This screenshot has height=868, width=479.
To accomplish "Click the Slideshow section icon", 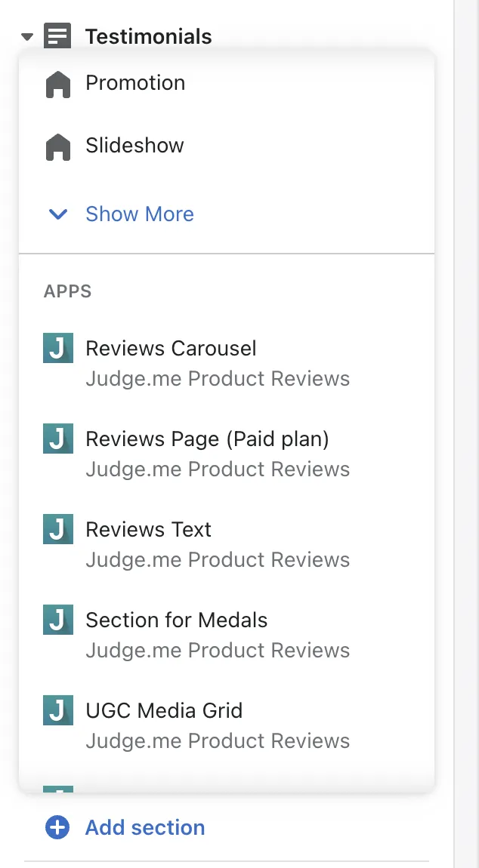I will coord(58,147).
